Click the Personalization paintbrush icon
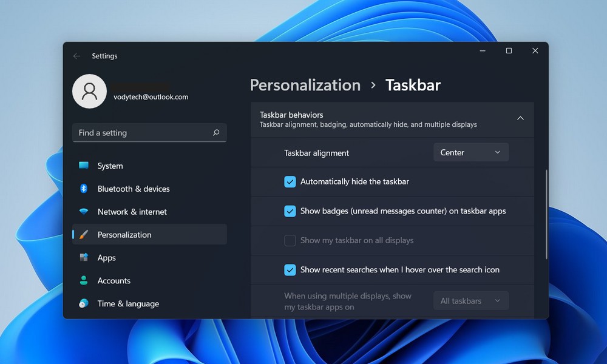The image size is (607, 364). coord(84,234)
